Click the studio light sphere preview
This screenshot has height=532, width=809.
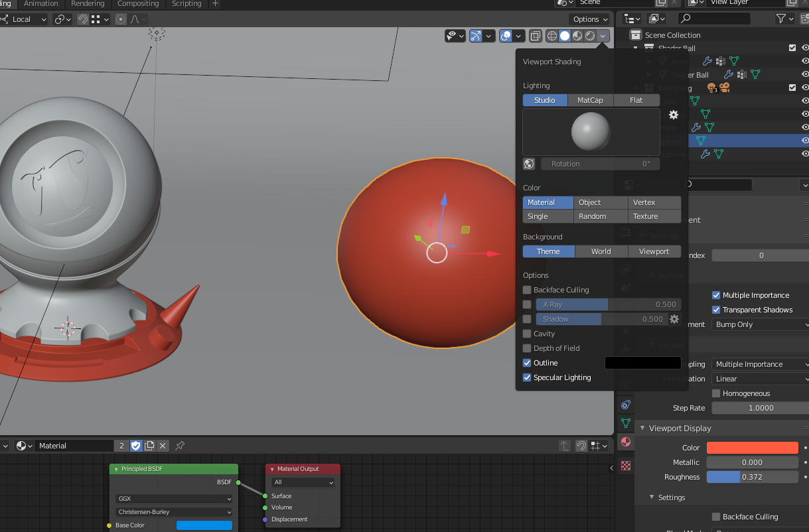pos(591,132)
